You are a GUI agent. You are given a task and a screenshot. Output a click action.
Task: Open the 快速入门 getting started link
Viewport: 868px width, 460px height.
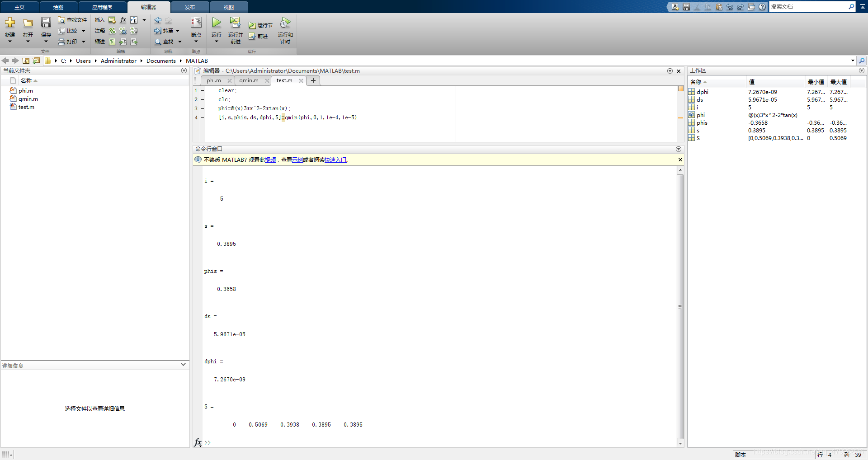335,160
